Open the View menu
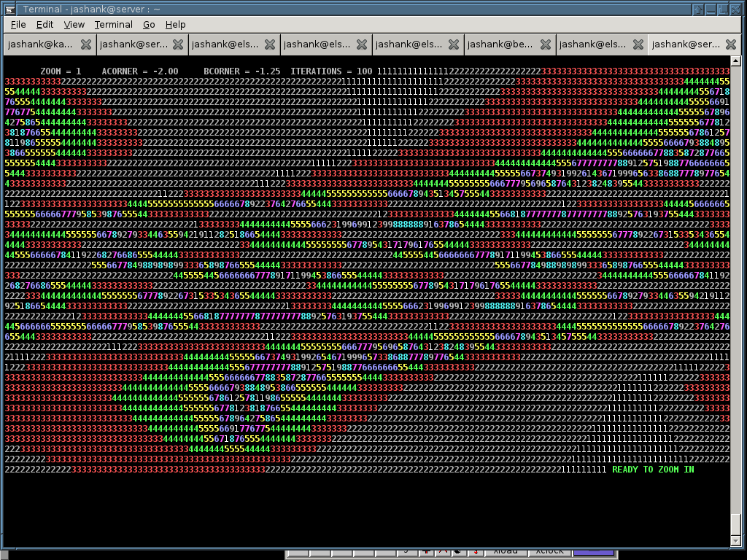 click(x=74, y=25)
